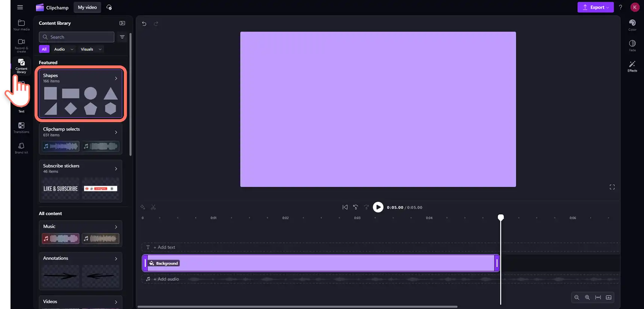This screenshot has width=644, height=309.
Task: Select the All filter chip
Action: pos(44,49)
